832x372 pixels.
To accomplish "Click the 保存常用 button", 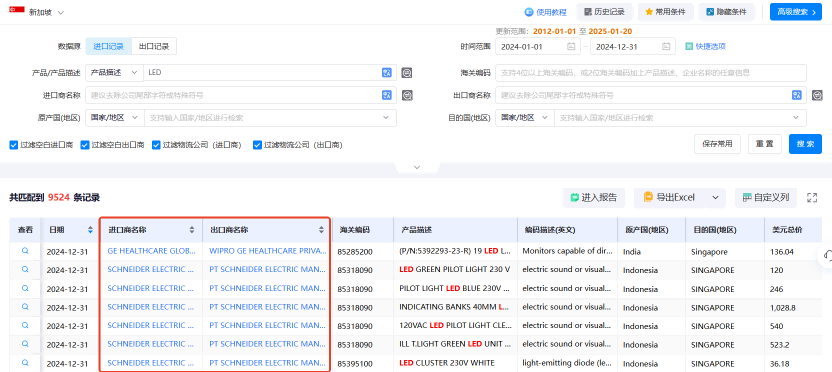I will [717, 144].
